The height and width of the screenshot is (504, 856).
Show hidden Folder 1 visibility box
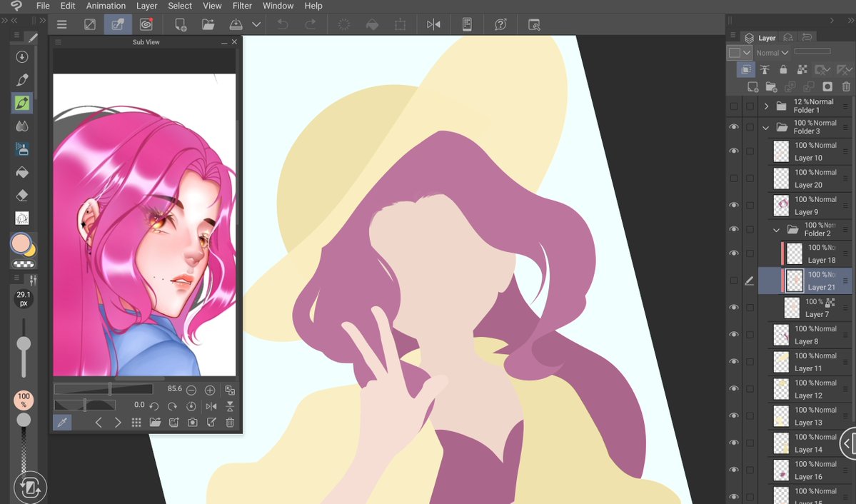click(x=734, y=106)
